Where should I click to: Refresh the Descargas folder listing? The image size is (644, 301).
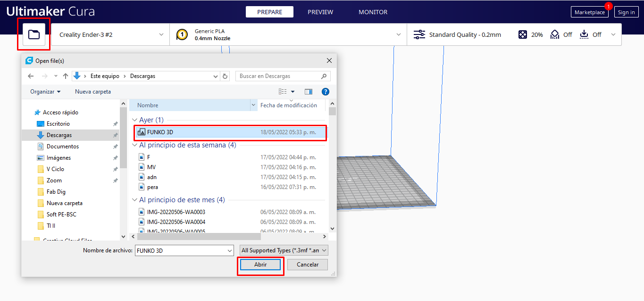225,76
